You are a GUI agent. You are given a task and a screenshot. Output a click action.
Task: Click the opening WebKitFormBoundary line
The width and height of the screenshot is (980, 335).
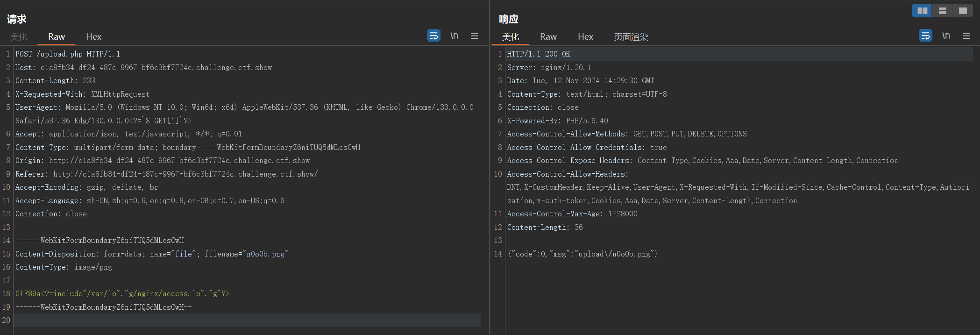[x=99, y=240]
